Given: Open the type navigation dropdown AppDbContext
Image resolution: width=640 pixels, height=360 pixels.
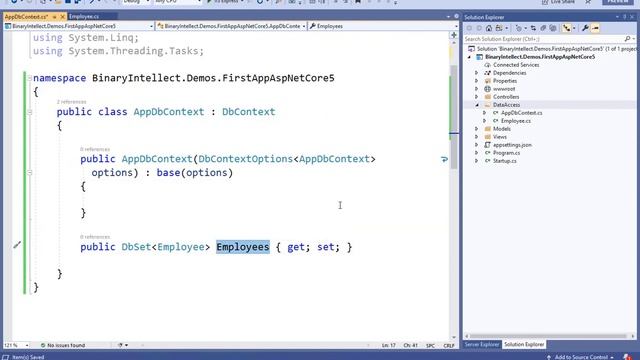Looking at the screenshot, I should (231, 26).
